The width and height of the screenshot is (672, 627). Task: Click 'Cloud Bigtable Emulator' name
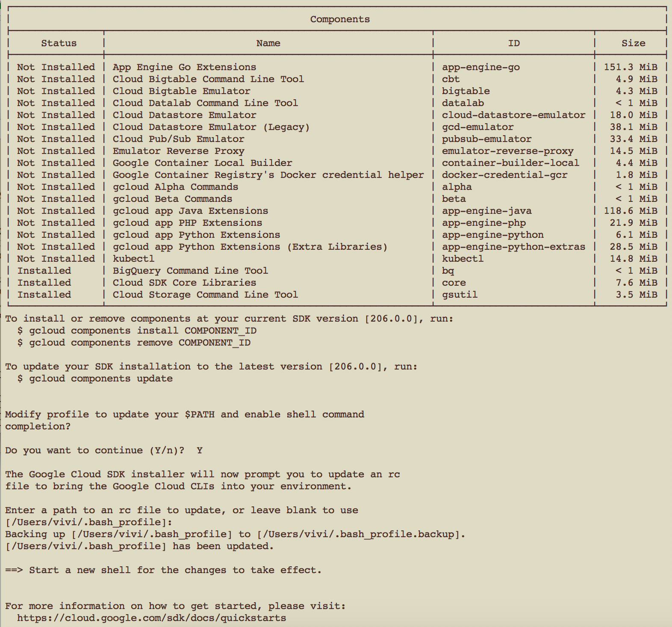pyautogui.click(x=181, y=91)
